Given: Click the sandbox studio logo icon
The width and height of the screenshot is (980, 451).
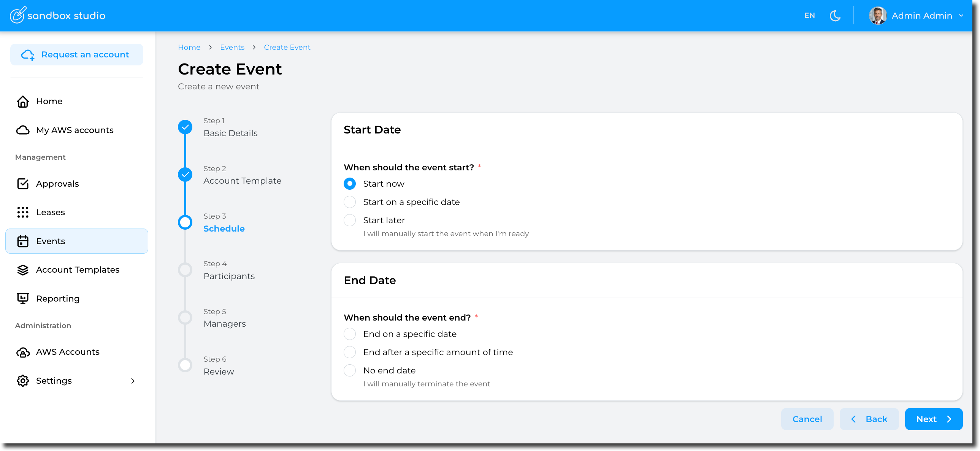Looking at the screenshot, I should coord(17,15).
